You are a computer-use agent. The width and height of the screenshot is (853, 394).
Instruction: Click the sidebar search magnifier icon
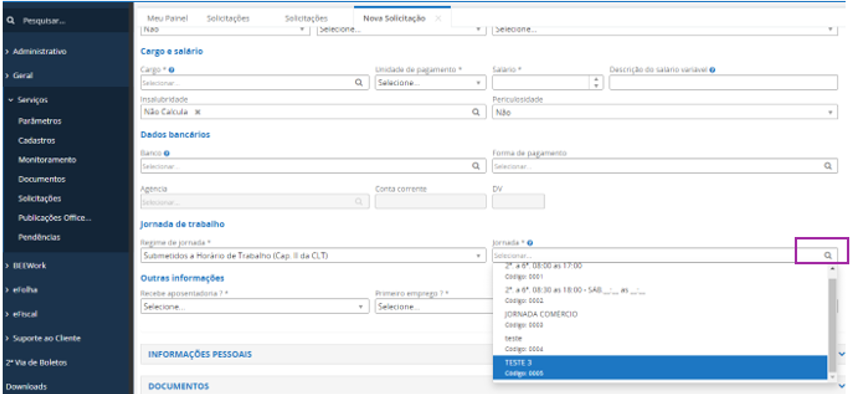[x=10, y=21]
